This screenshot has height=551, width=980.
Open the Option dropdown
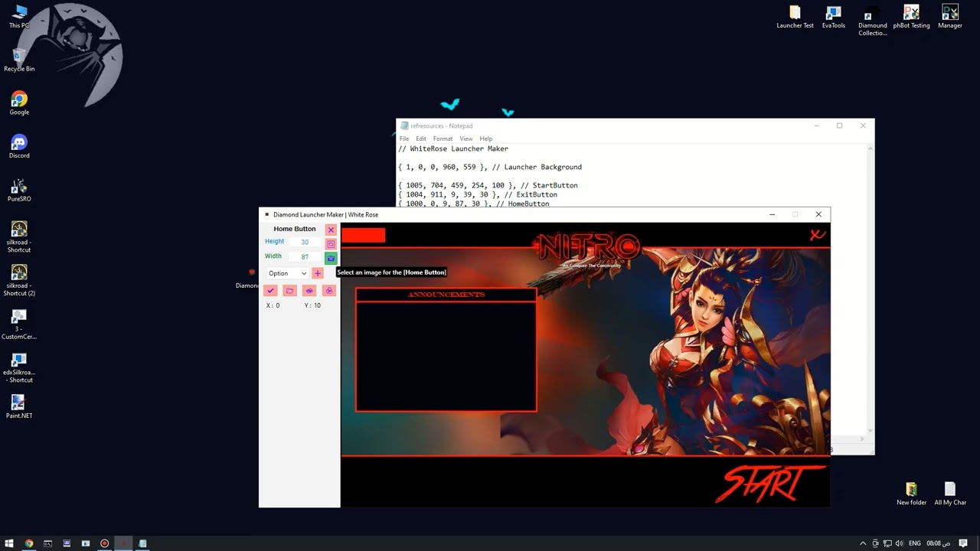click(x=287, y=273)
